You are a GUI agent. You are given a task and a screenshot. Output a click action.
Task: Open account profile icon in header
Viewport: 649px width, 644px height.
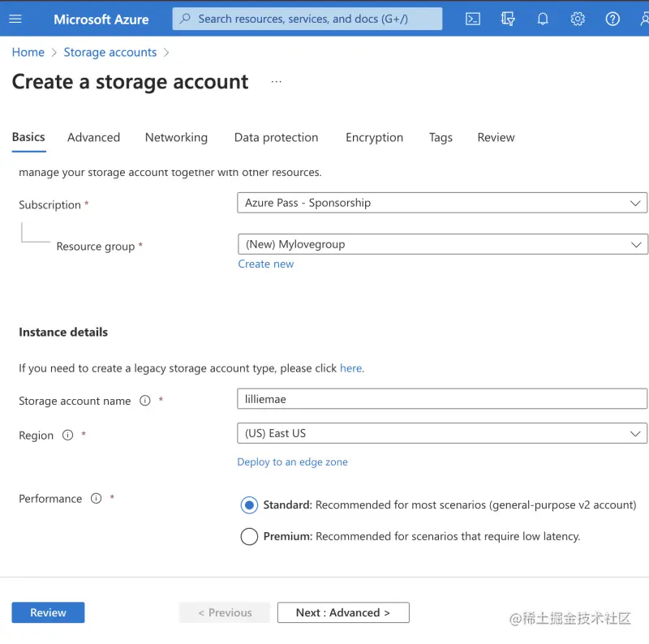pyautogui.click(x=643, y=19)
